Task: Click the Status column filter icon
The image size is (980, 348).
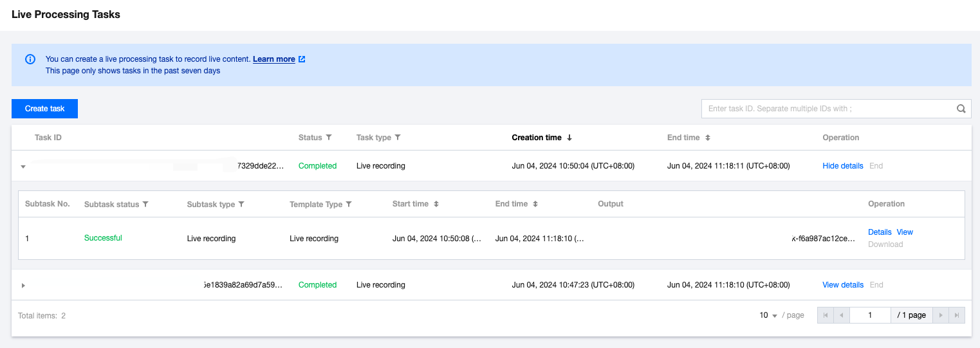Action: 329,138
